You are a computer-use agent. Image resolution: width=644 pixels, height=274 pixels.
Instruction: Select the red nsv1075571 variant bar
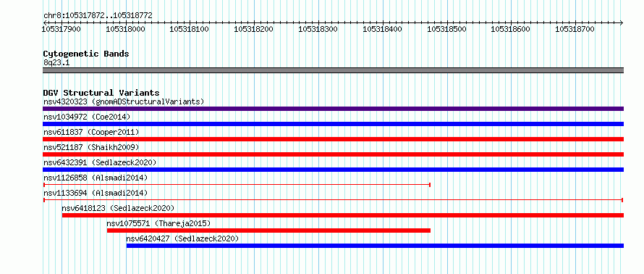click(x=268, y=231)
